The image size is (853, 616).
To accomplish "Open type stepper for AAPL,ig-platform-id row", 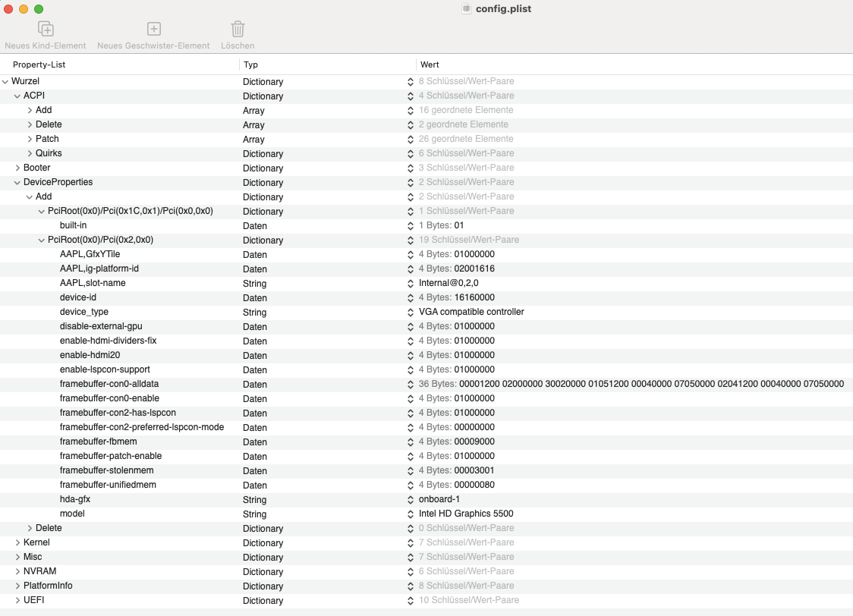I will pyautogui.click(x=410, y=269).
